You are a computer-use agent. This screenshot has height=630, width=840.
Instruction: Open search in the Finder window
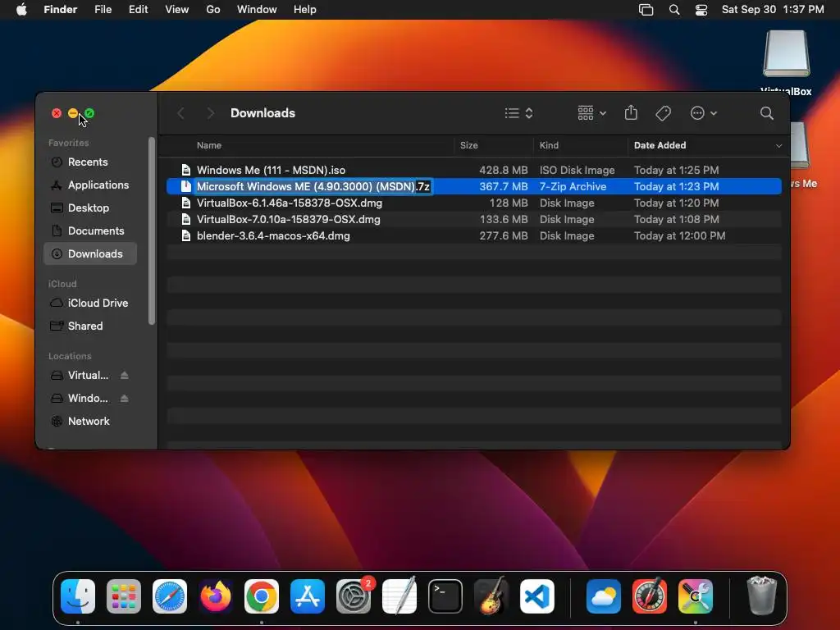pyautogui.click(x=767, y=113)
